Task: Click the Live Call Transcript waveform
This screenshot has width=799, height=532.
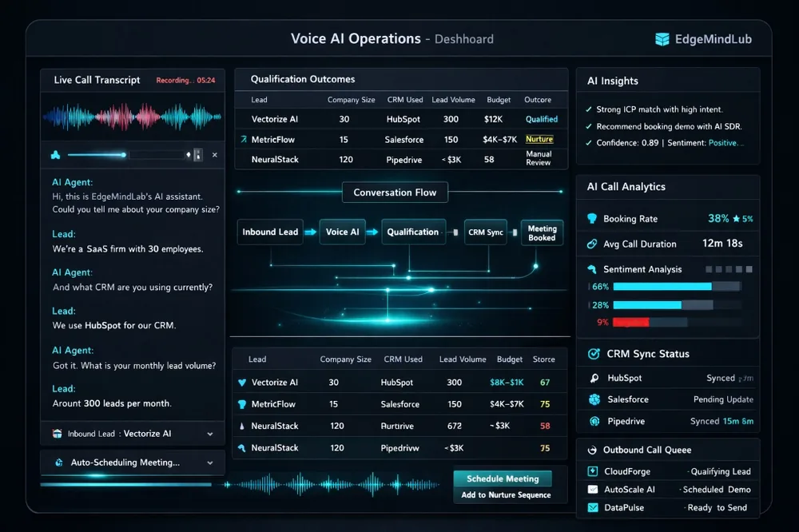Action: [x=132, y=117]
